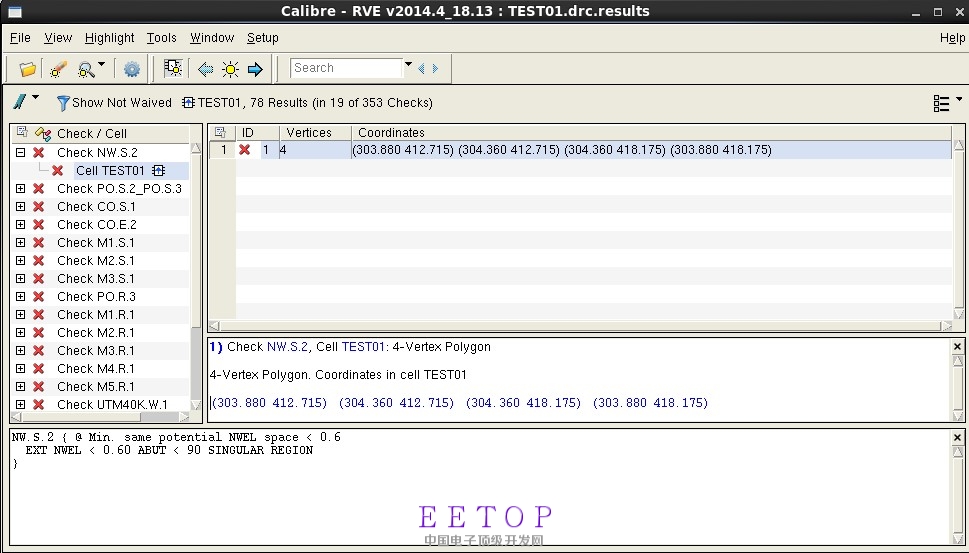
Task: Collapse the Check NW.S.2 tree node
Action: pos(20,153)
